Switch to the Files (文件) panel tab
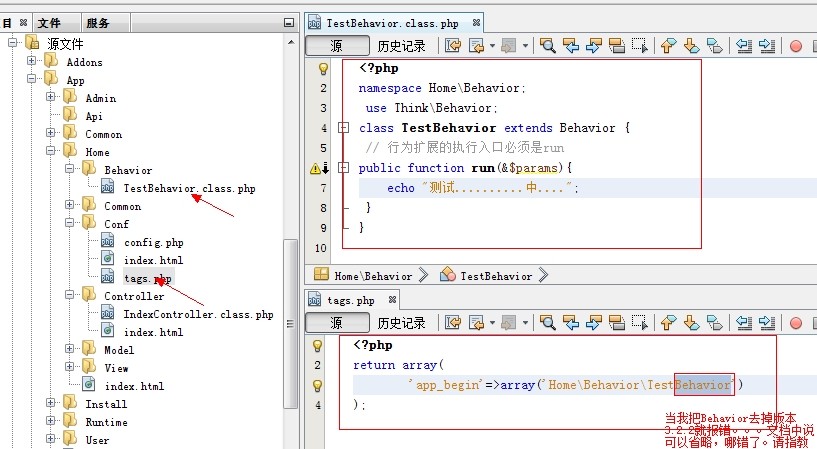817x449 pixels. [x=49, y=23]
